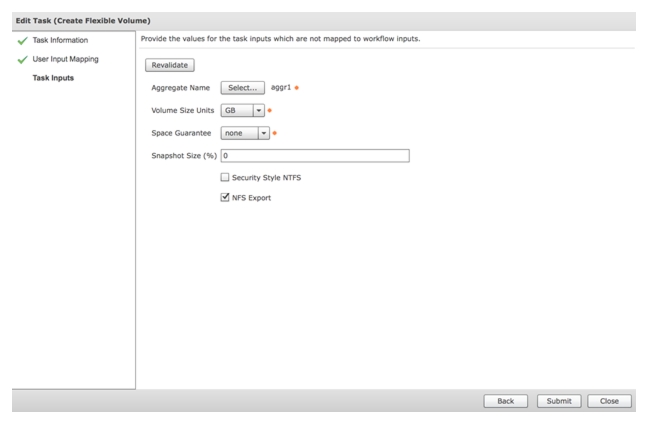Click the aggr1 aggregate value
Image resolution: width=649 pixels, height=425 pixels.
(x=281, y=88)
